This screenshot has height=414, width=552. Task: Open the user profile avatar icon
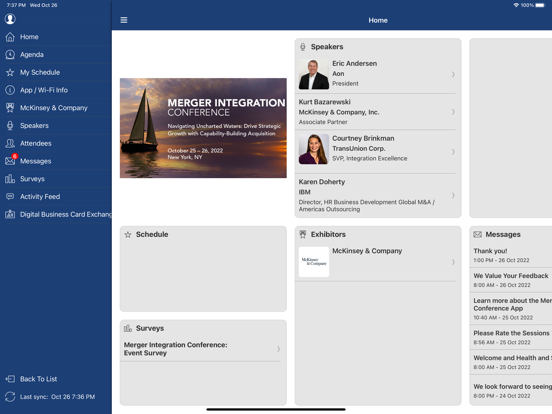tap(10, 19)
